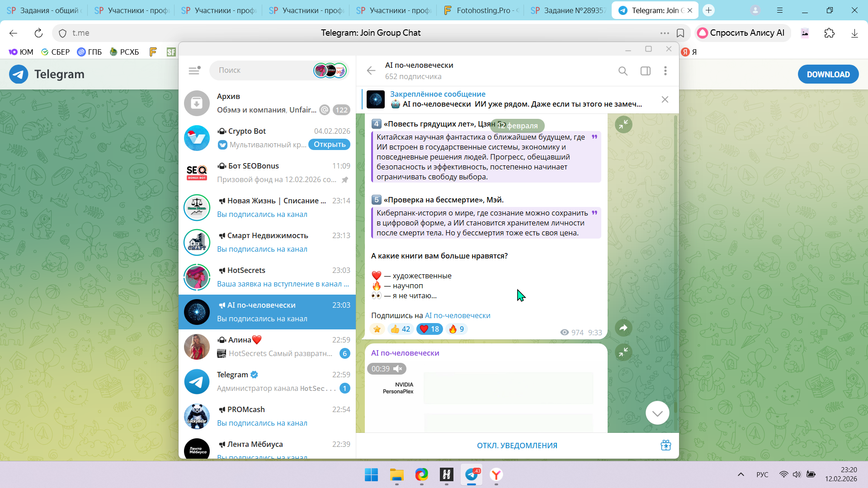
Task: Open three-dot chat options menu
Action: pyautogui.click(x=665, y=71)
